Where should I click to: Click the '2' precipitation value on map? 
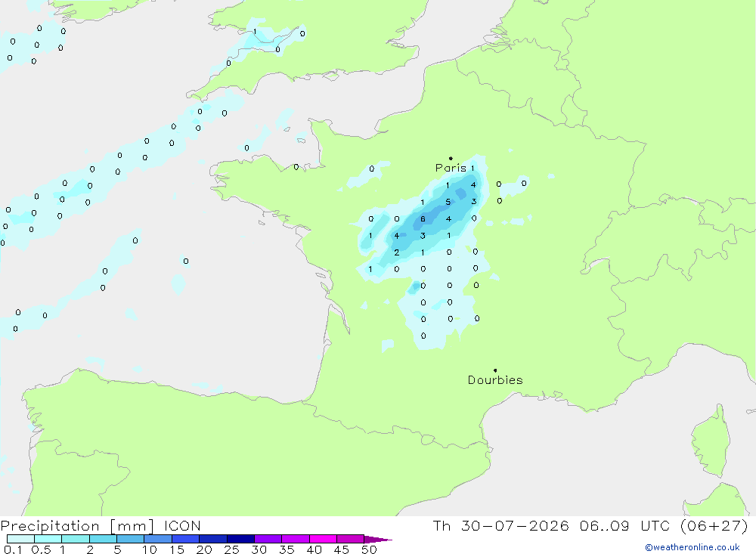[397, 252]
